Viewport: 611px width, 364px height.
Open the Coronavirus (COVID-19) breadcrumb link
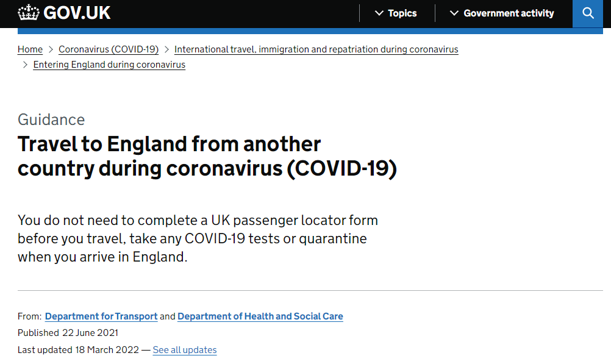click(x=108, y=49)
